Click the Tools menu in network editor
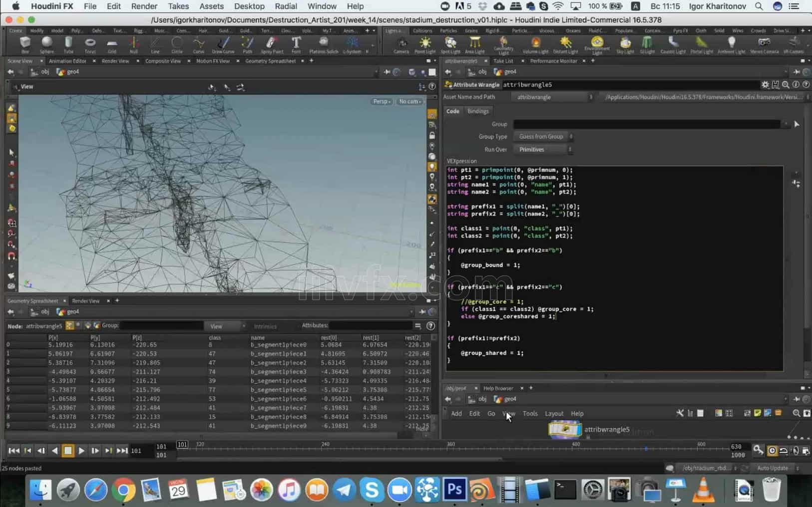Viewport: 812px width, 507px height. [530, 414]
